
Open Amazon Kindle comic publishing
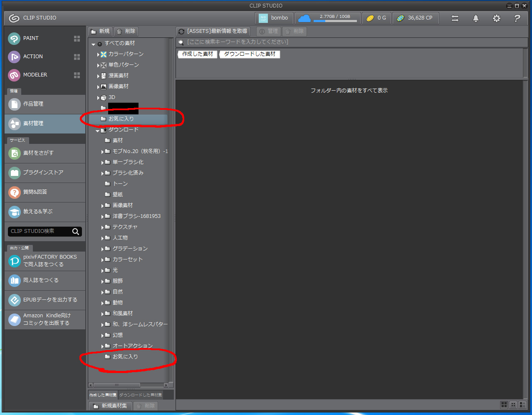(x=45, y=319)
